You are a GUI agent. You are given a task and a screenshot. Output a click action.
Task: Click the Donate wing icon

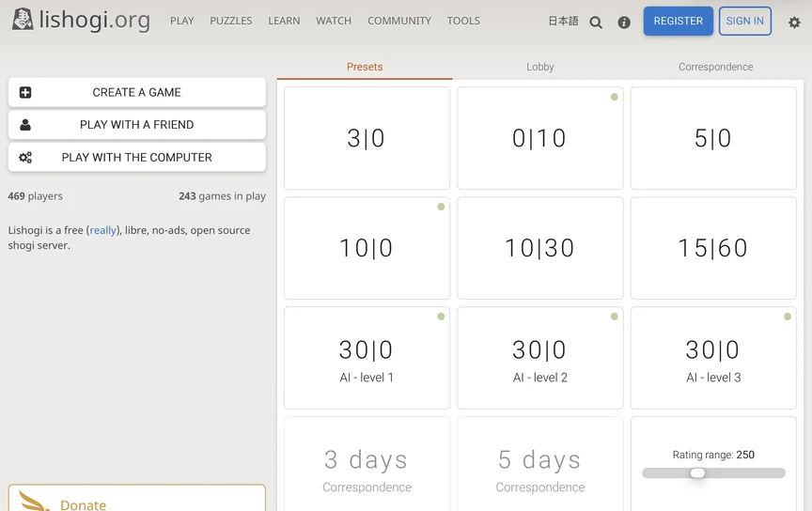[36, 502]
